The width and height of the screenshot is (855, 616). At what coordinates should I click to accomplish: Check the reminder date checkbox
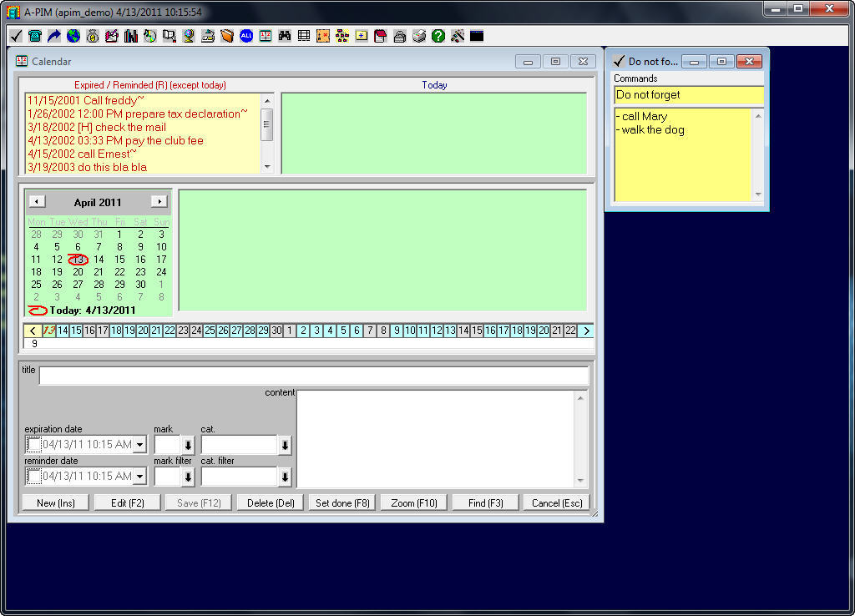click(x=35, y=476)
